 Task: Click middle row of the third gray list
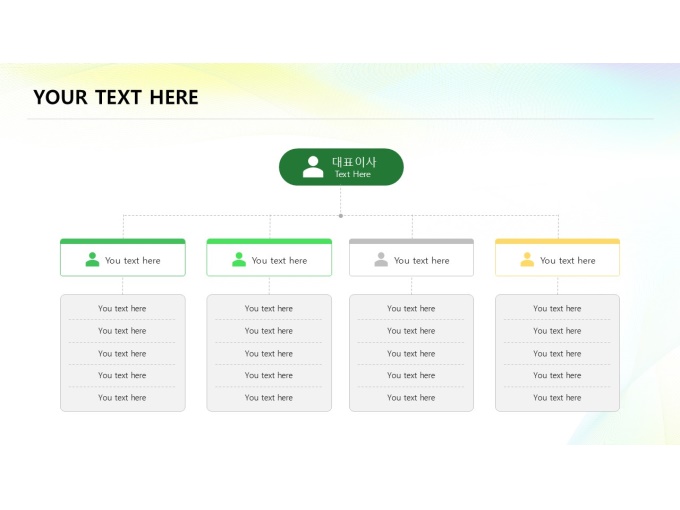[x=411, y=354]
